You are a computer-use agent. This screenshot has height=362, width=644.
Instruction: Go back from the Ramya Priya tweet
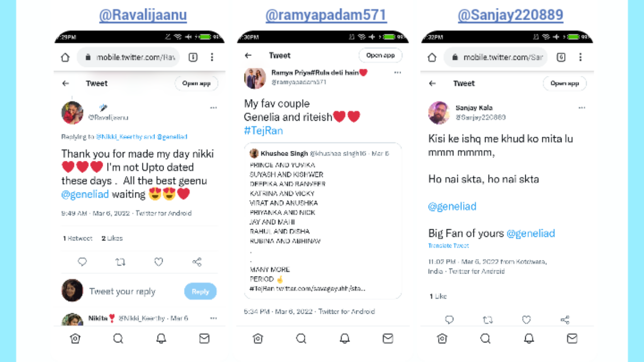coord(248,55)
